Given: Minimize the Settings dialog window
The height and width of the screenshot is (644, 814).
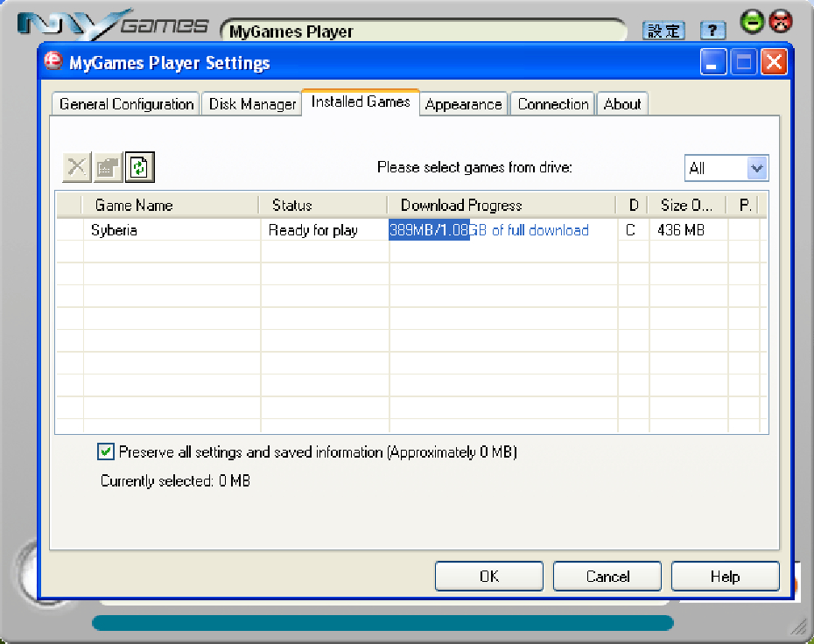Looking at the screenshot, I should point(712,62).
